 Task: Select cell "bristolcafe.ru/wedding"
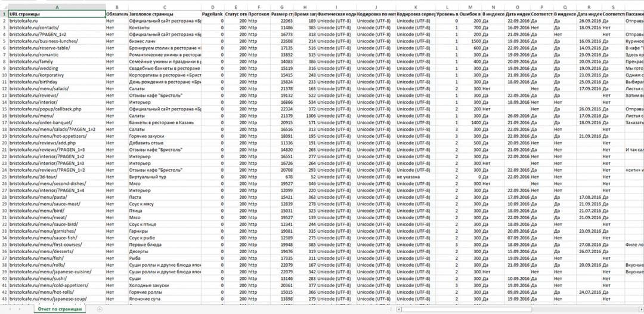[57, 68]
